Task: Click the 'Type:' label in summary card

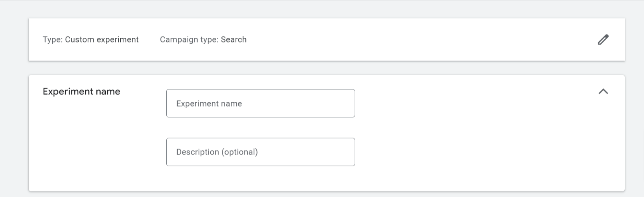Action: click(53, 40)
